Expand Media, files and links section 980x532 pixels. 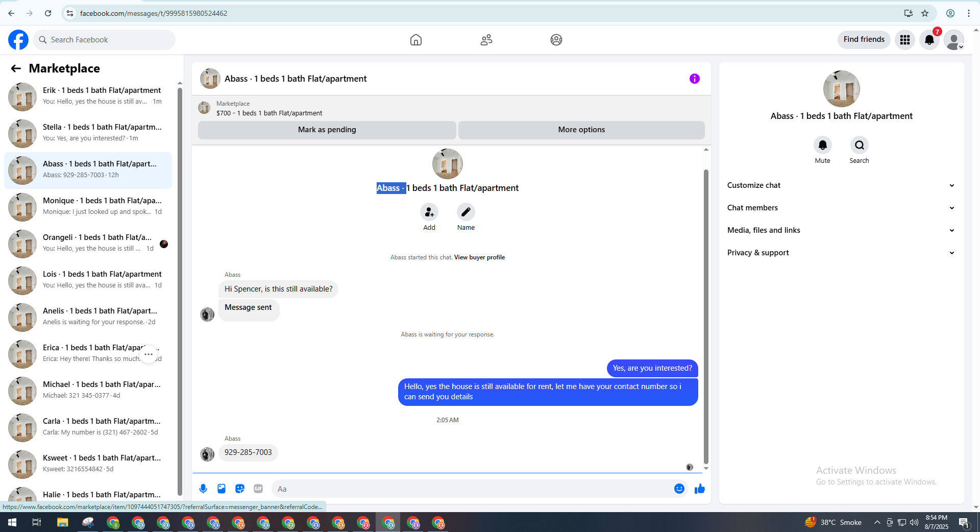pyautogui.click(x=841, y=230)
